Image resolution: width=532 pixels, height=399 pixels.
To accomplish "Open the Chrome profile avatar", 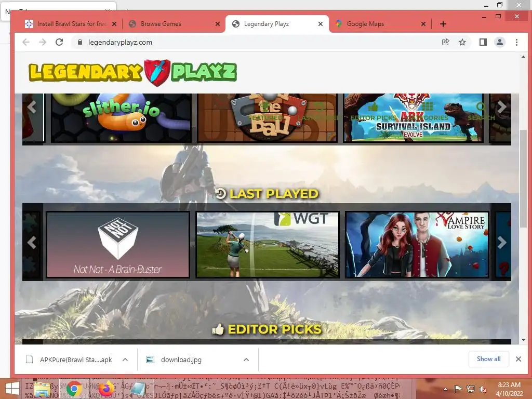I will 500,42.
